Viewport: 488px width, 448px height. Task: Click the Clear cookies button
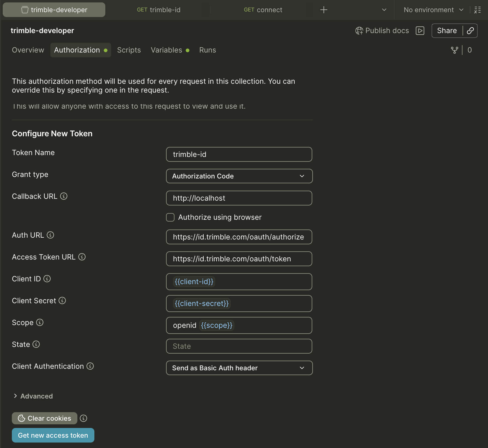click(x=45, y=418)
